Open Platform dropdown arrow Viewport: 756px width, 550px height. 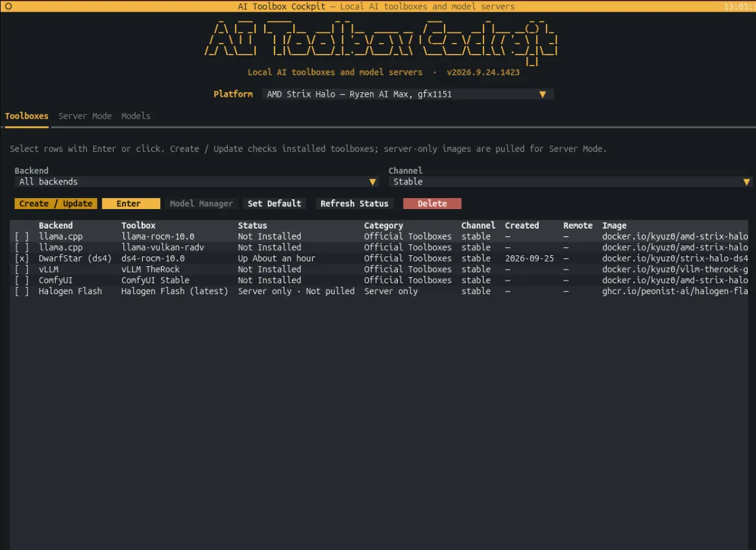543,94
